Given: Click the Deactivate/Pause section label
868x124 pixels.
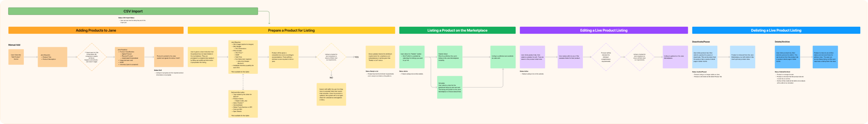Looking at the screenshot, I should [701, 42].
